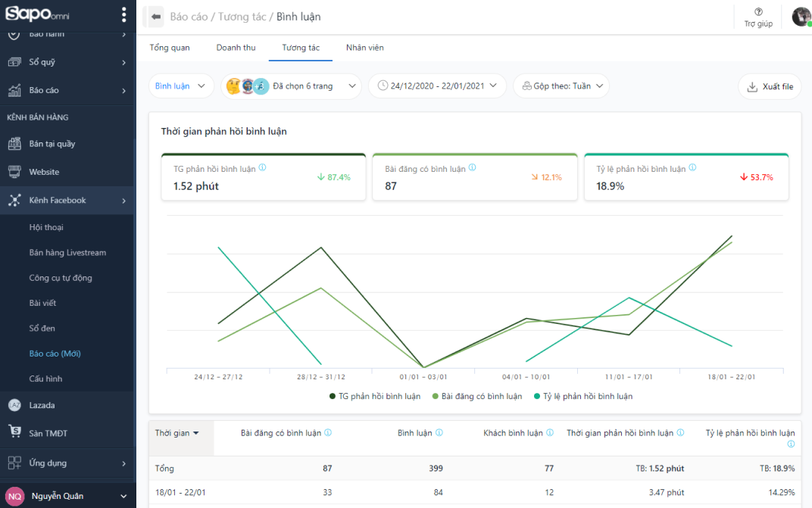Open Lazada channel in sidebar
812x508 pixels.
(42, 405)
